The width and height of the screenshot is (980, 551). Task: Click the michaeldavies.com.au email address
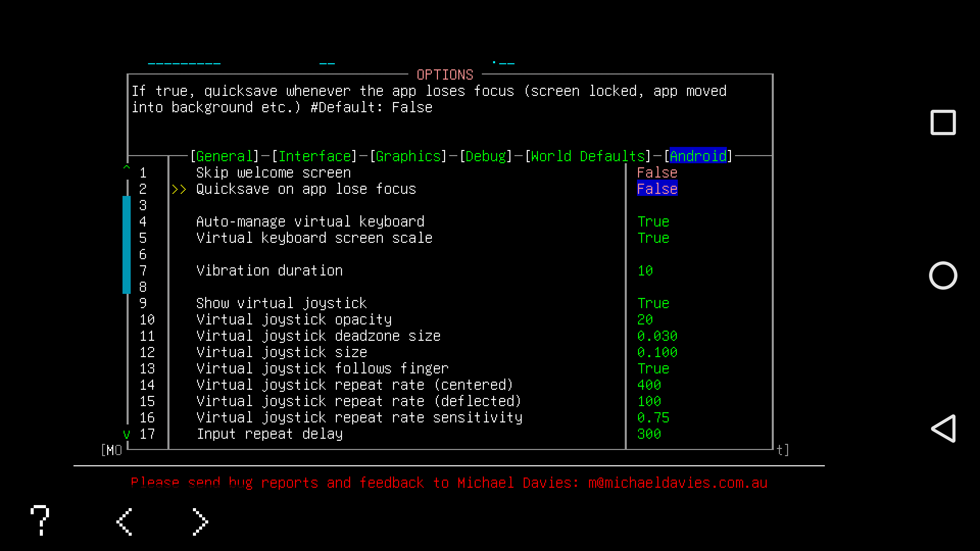pyautogui.click(x=677, y=483)
